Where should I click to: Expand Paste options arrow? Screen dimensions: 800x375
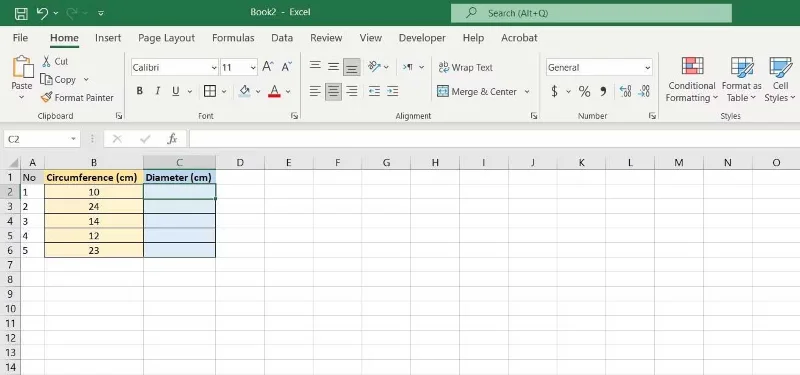pyautogui.click(x=22, y=97)
